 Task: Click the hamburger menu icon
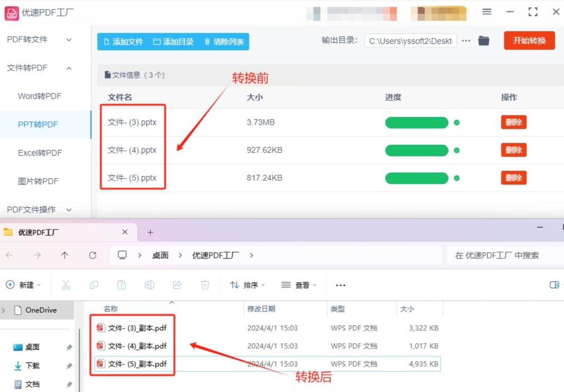point(487,12)
